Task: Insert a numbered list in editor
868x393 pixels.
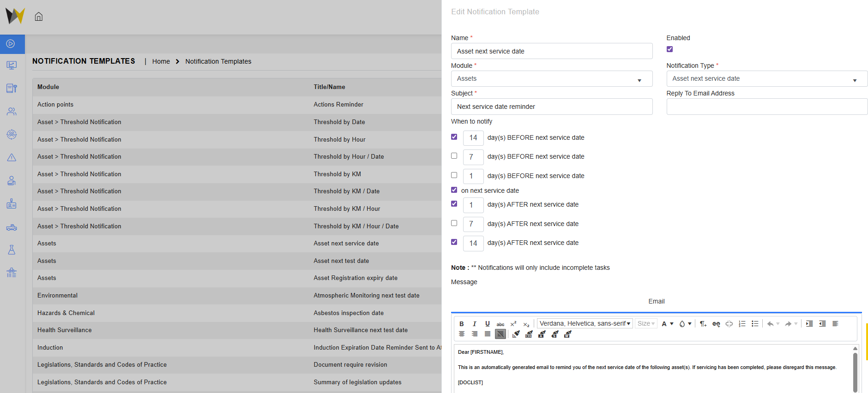Action: (742, 324)
